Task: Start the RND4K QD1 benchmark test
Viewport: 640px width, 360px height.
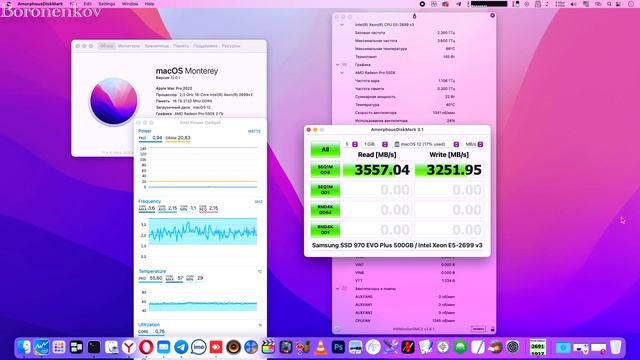Action: point(325,230)
